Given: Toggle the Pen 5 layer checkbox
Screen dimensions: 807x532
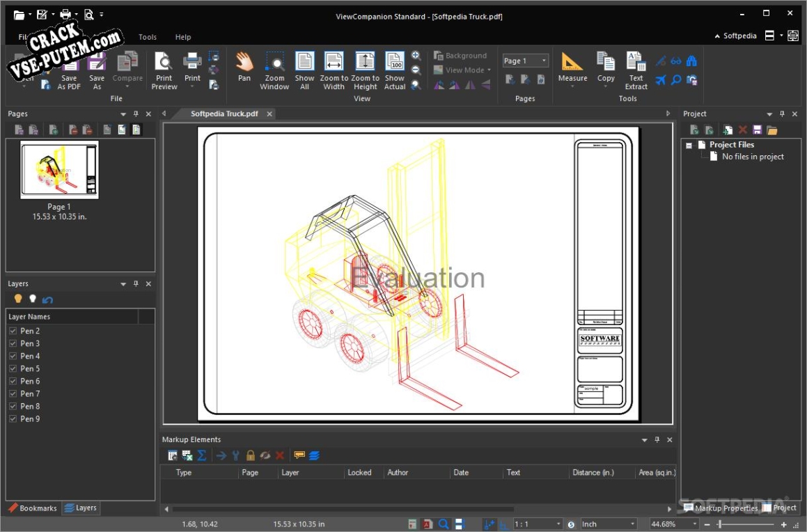Looking at the screenshot, I should [13, 368].
